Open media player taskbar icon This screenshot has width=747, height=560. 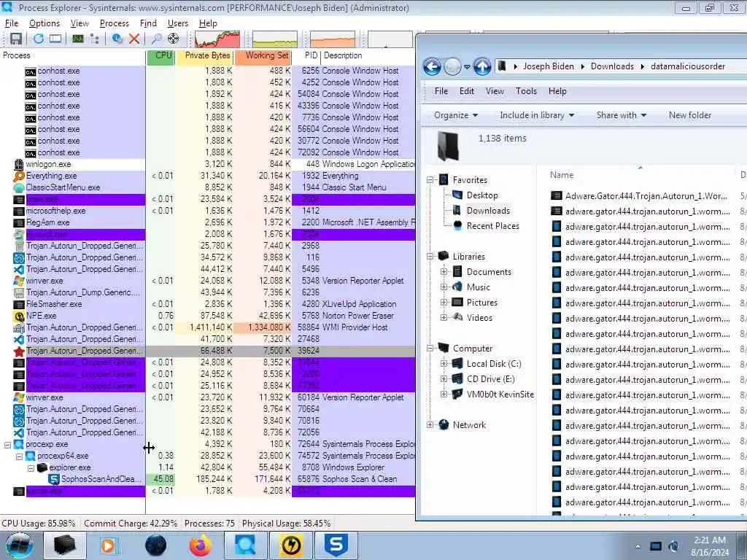108,545
